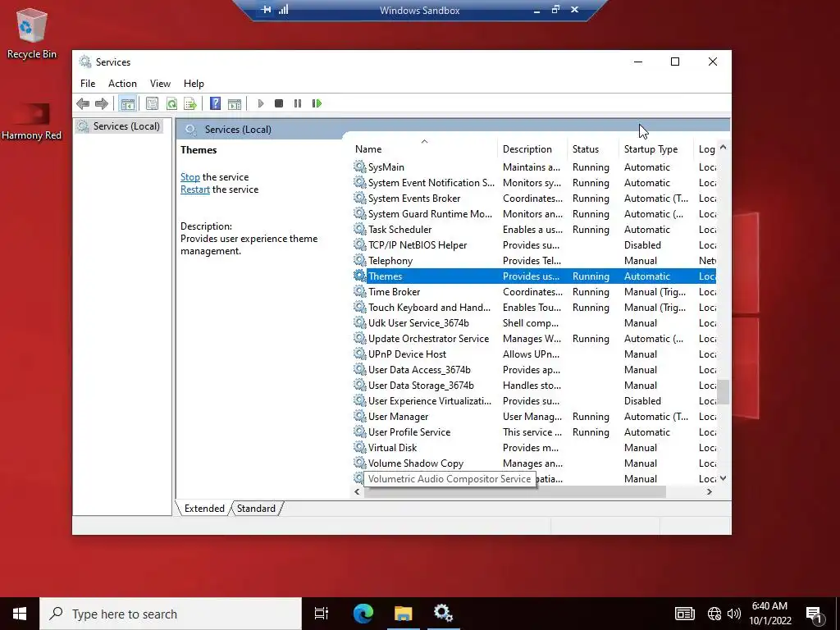Image resolution: width=840 pixels, height=630 pixels.
Task: Click the horizontal scrollbar left arrow
Action: click(x=358, y=492)
